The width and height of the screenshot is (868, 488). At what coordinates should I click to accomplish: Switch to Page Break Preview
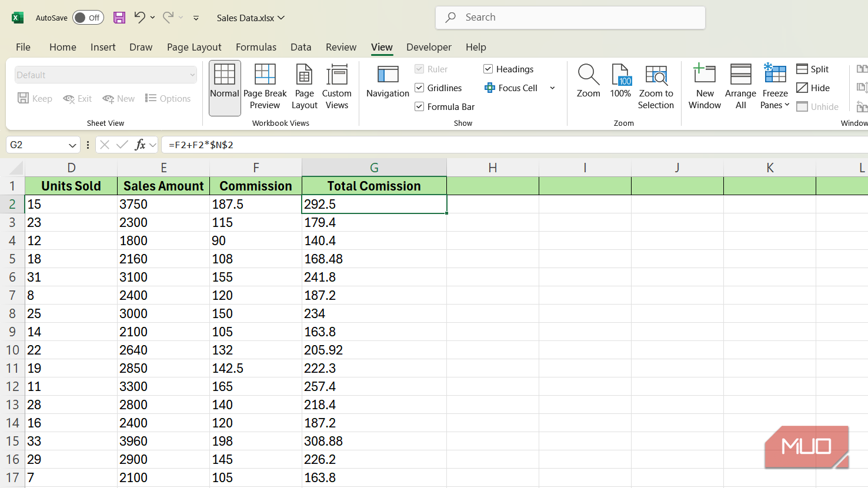pyautogui.click(x=265, y=88)
